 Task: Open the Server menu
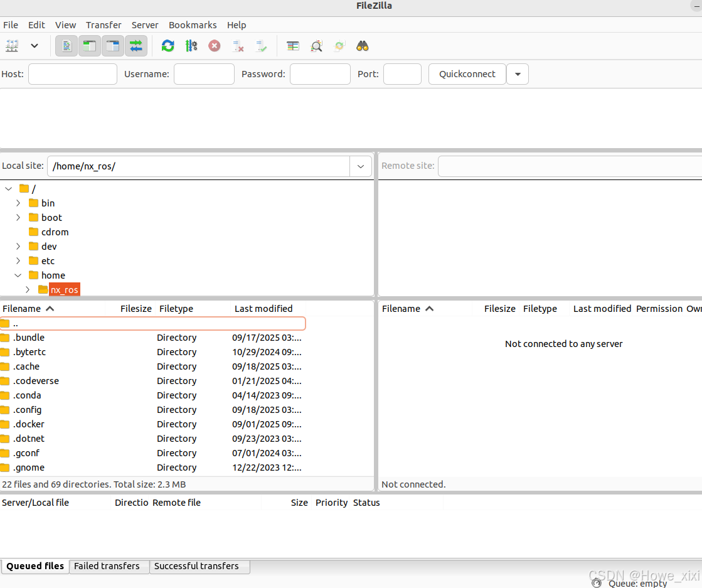[145, 25]
